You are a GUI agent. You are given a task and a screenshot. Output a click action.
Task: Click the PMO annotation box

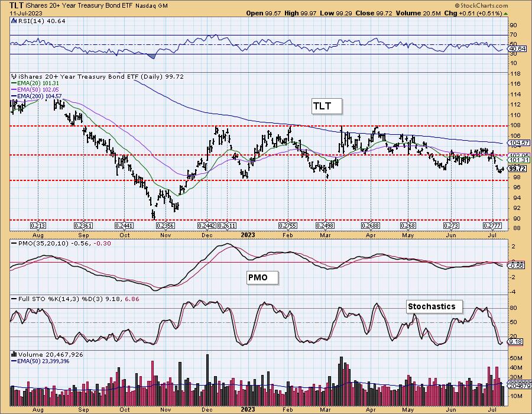click(x=262, y=277)
